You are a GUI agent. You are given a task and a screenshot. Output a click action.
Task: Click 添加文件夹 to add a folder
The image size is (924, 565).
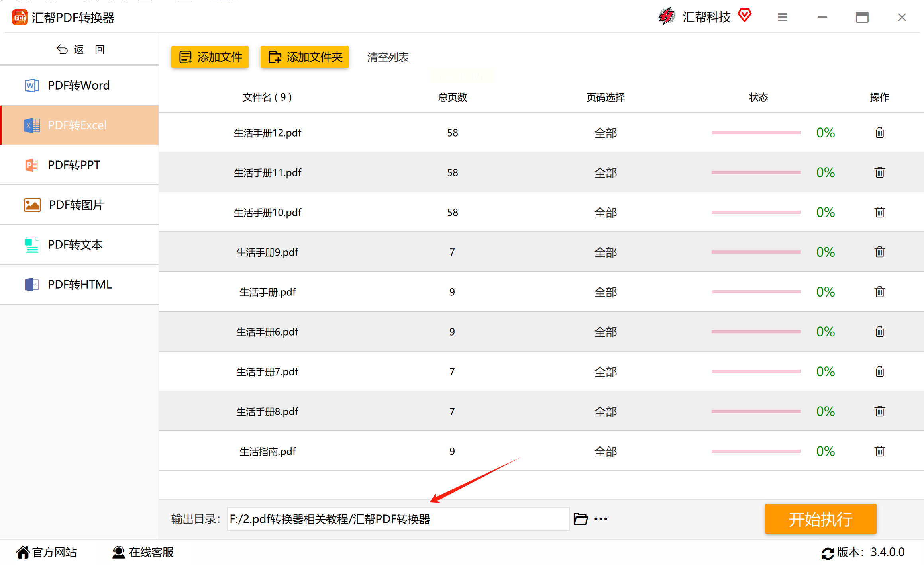pyautogui.click(x=305, y=57)
